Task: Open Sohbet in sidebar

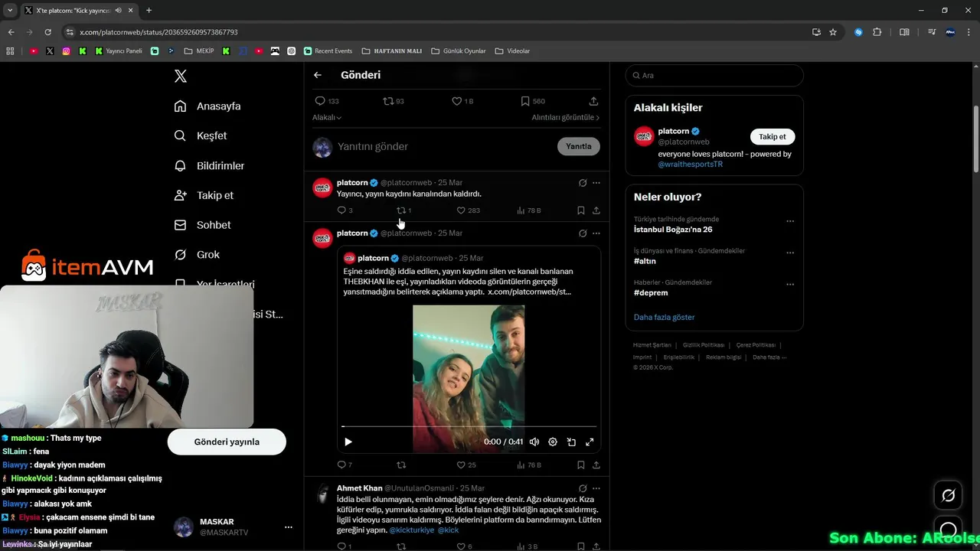Action: click(202, 225)
